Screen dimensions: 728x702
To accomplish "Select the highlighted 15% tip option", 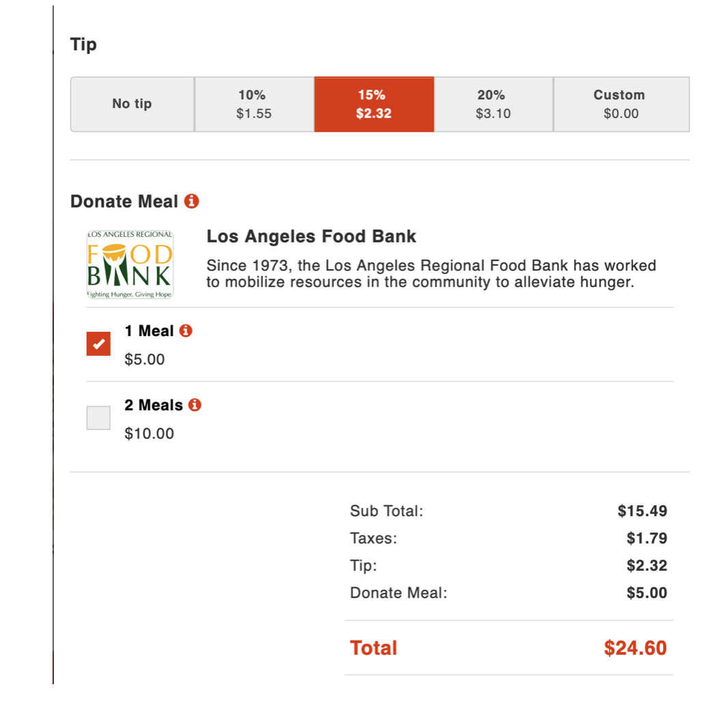I will (374, 104).
